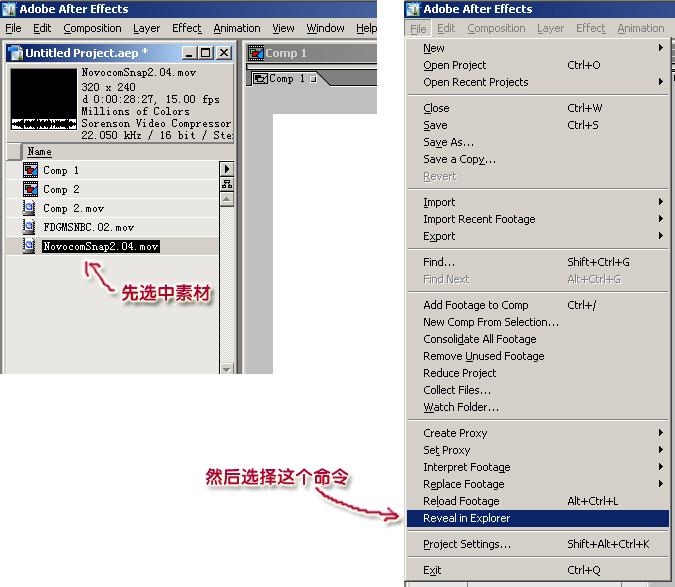This screenshot has width=675, height=587.
Task: Choose Collect Files... menu entry
Action: pos(538,390)
